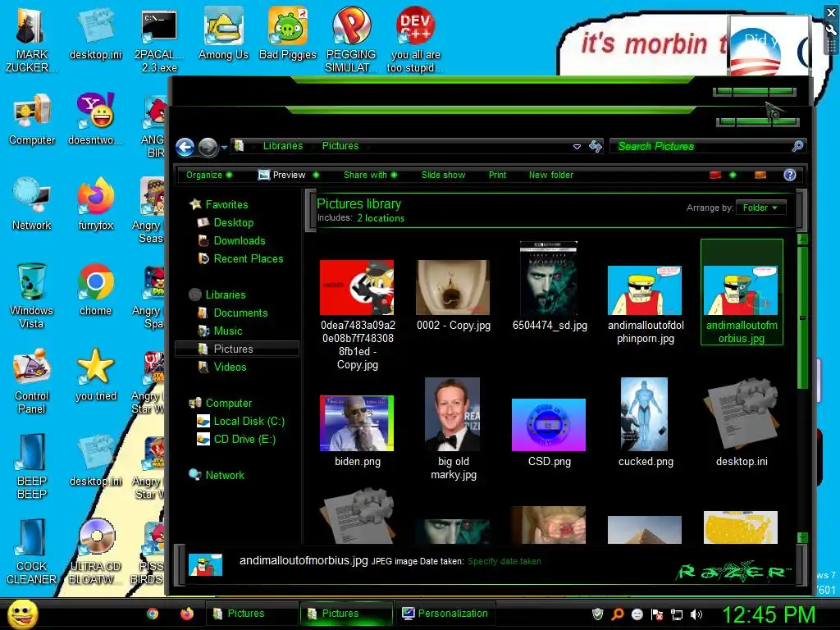Open the you tried star icon

[x=95, y=374]
